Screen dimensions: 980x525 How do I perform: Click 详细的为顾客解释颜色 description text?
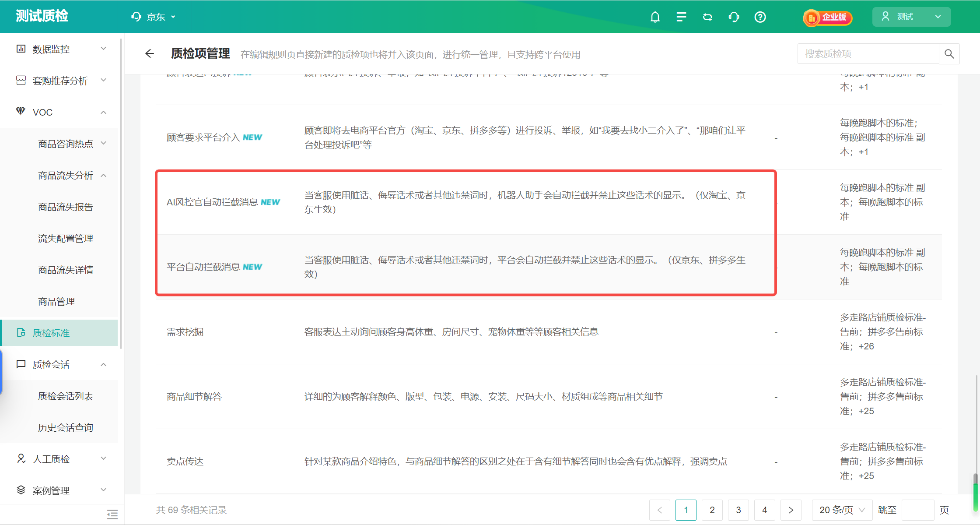click(x=483, y=397)
